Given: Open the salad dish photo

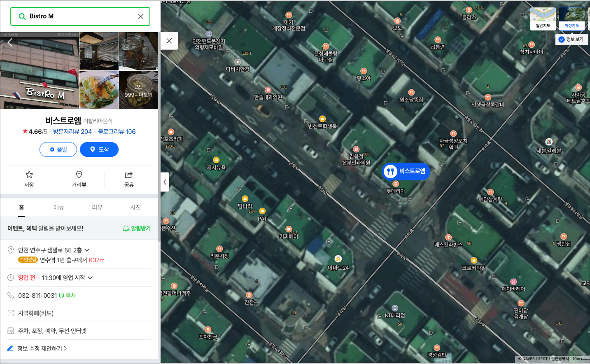Looking at the screenshot, I should (x=99, y=90).
